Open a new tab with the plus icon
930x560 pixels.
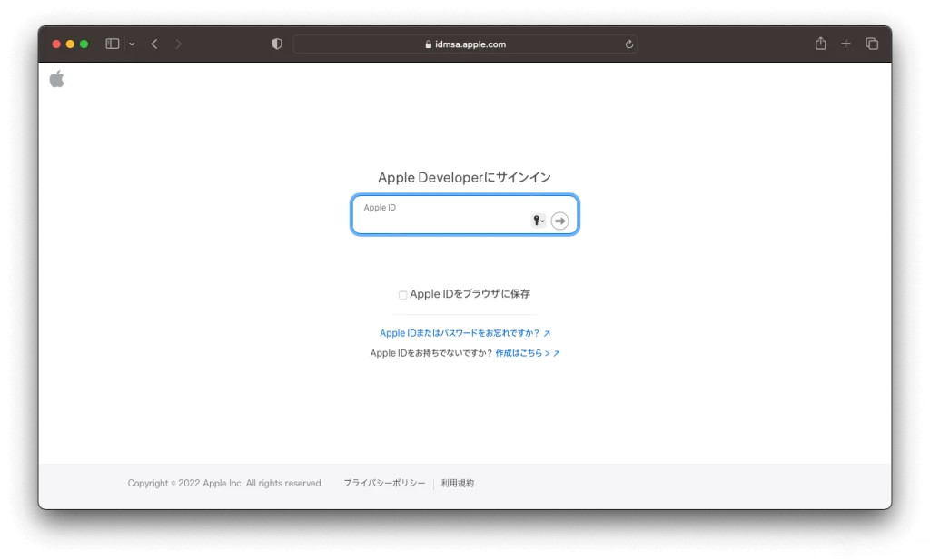(846, 44)
